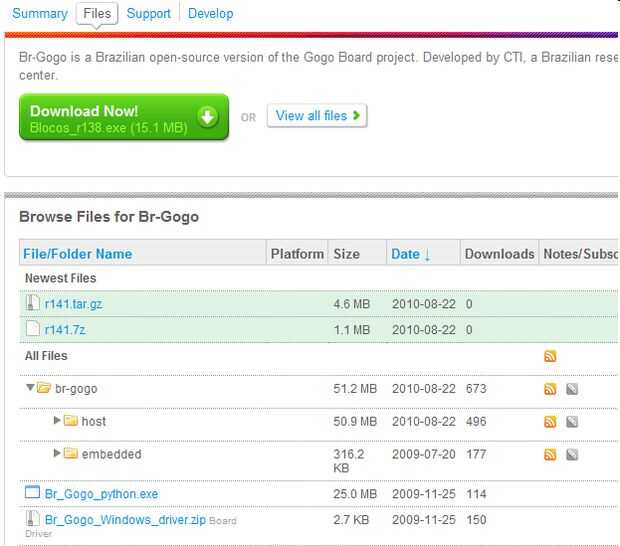Expand the host folder triangle
The width and height of the screenshot is (620, 546).
coord(57,420)
